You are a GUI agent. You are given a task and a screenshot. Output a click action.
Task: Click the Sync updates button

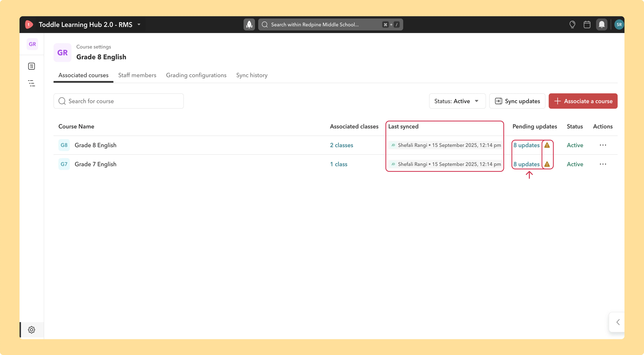tap(517, 101)
